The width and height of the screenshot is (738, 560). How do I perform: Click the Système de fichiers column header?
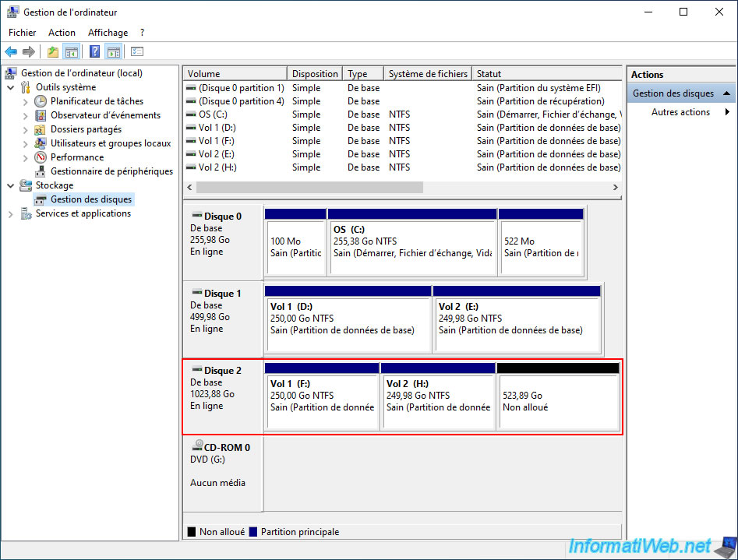coord(427,74)
